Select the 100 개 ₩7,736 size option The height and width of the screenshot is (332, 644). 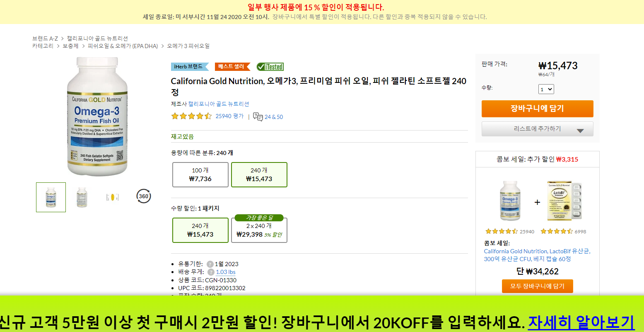[200, 174]
